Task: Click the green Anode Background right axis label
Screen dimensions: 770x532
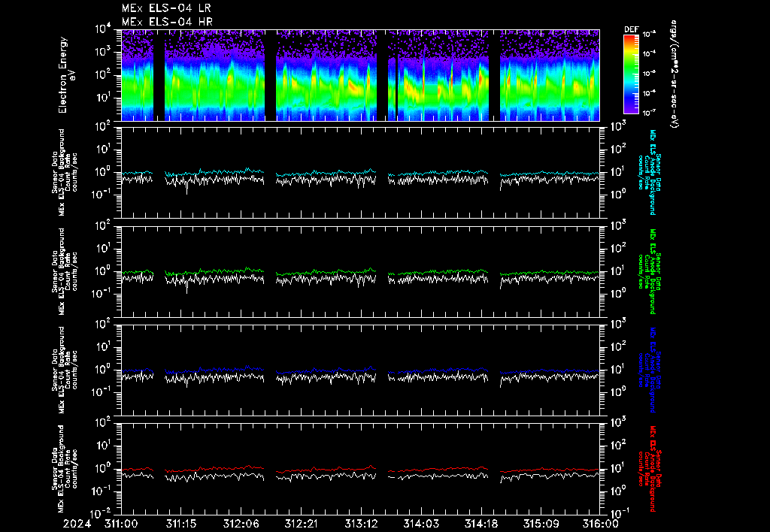Action: (x=651, y=271)
